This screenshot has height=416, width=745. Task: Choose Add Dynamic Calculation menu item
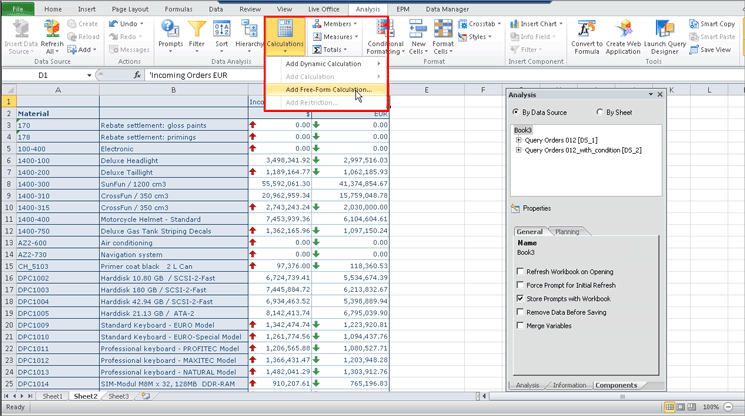point(326,64)
